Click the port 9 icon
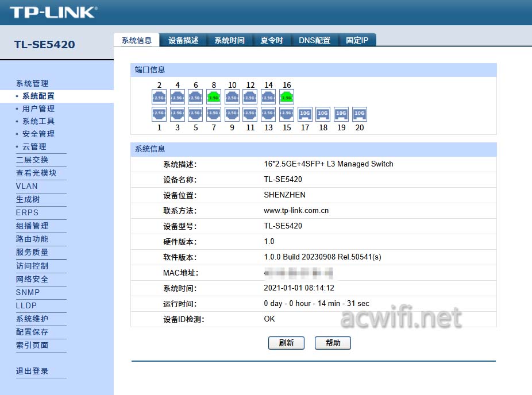The width and height of the screenshot is (532, 395). pyautogui.click(x=232, y=114)
